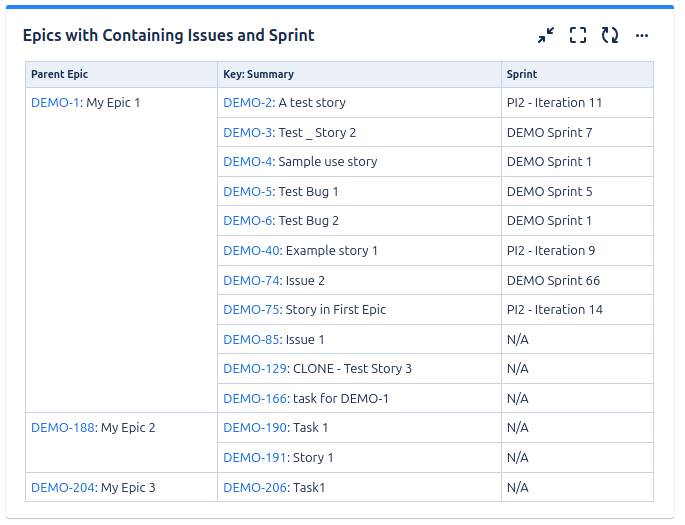Open epic link DEMO-204
Screen dimensions: 685x525
[63, 487]
